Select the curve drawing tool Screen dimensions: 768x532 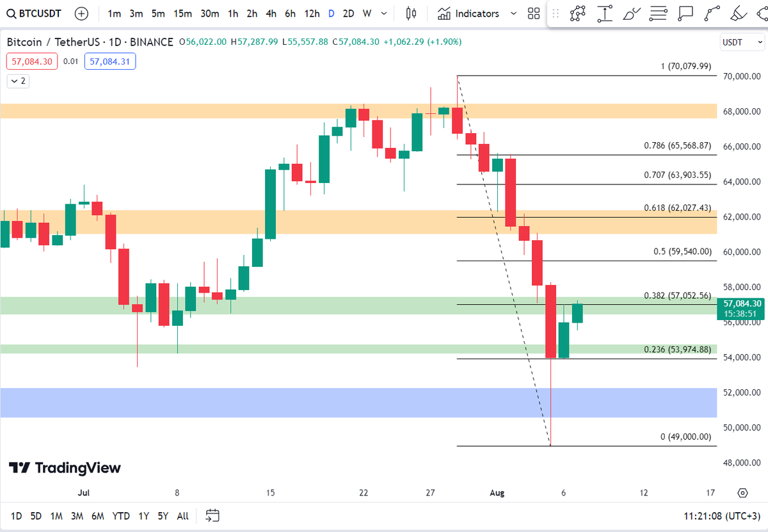[x=712, y=13]
